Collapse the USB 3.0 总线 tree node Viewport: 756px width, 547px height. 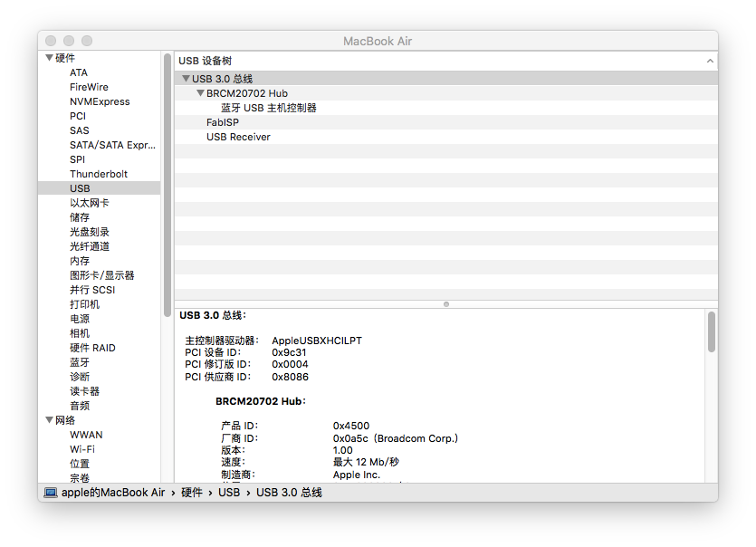tap(186, 79)
